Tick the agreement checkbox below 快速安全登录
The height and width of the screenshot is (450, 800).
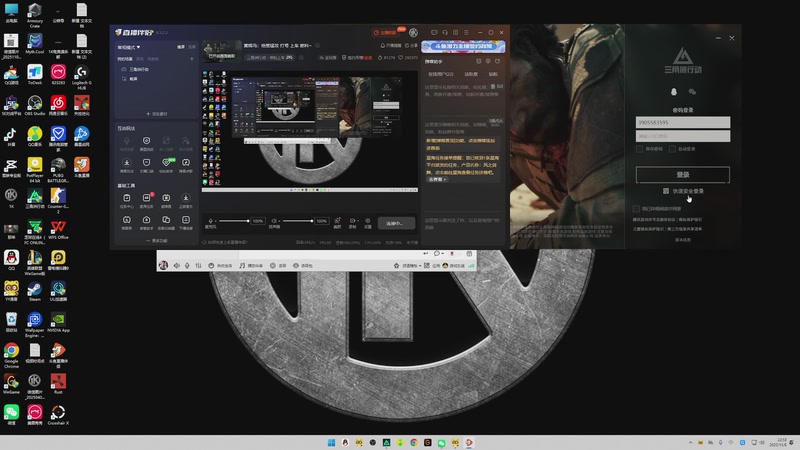tap(636, 209)
